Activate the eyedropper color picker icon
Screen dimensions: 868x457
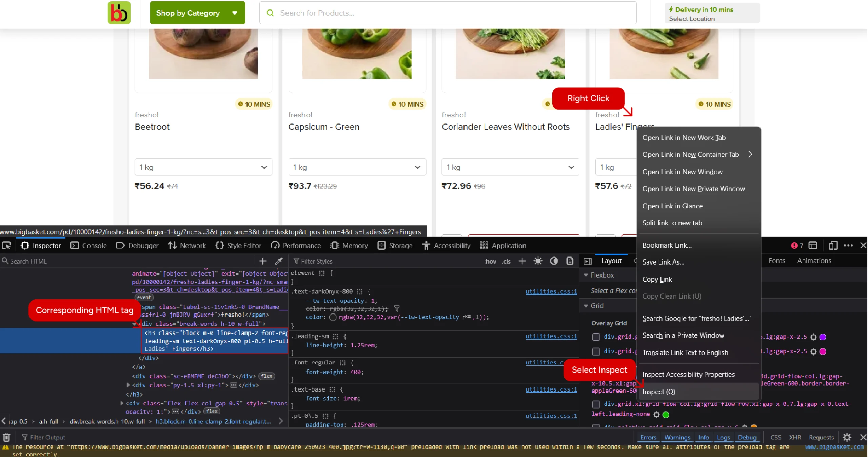[279, 261]
